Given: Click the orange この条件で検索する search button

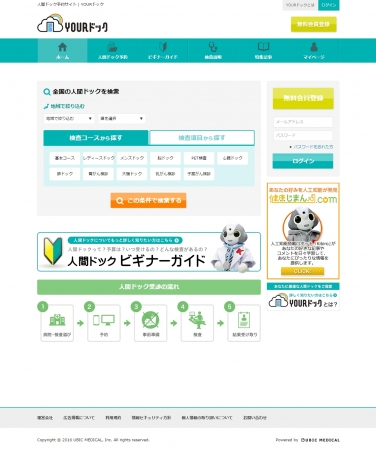Looking at the screenshot, I should coord(148,200).
